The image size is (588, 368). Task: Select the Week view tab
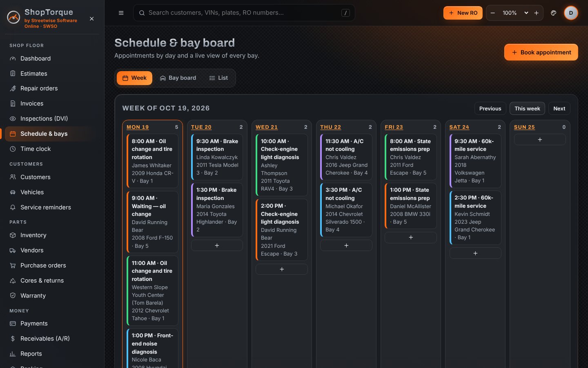(x=134, y=78)
